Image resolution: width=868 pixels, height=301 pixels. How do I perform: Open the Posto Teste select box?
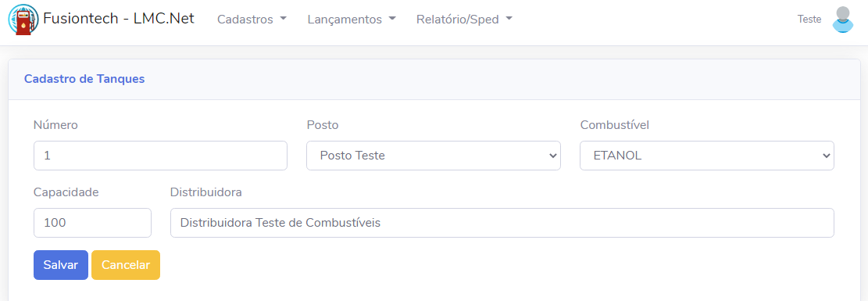pyautogui.click(x=434, y=156)
